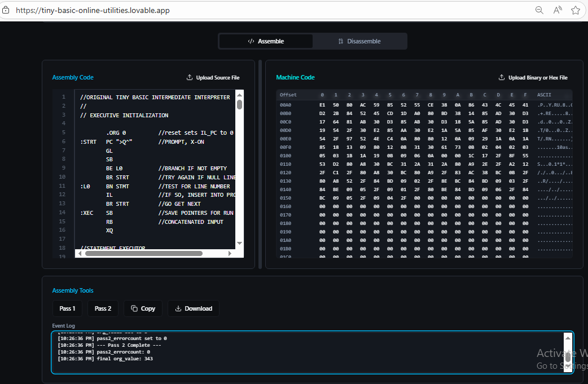Click the assembly code editor's scroll up arrow
The image size is (588, 384).
(239, 95)
